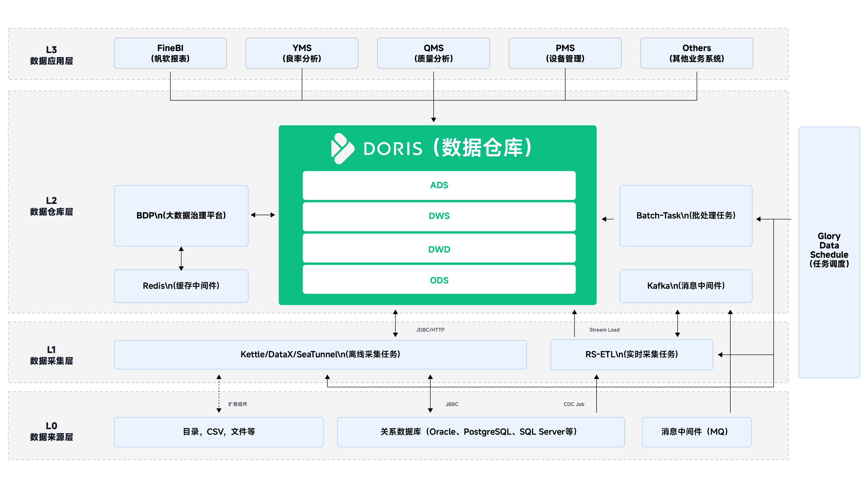868x488 pixels.
Task: Select the YMS yield analysis box
Action: point(302,53)
